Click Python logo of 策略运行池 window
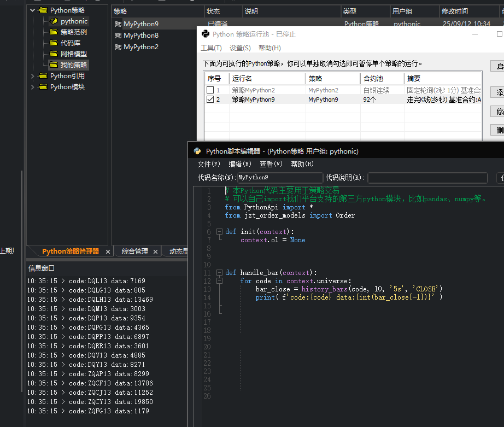The image size is (504, 427). [206, 34]
